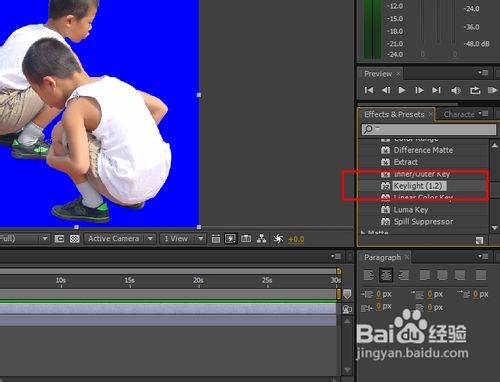500x382 pixels.
Task: Justify last line left
Action: click(x=425, y=275)
